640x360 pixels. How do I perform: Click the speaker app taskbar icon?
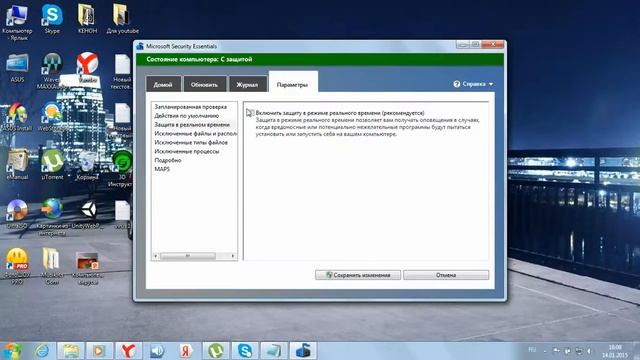(x=157, y=351)
